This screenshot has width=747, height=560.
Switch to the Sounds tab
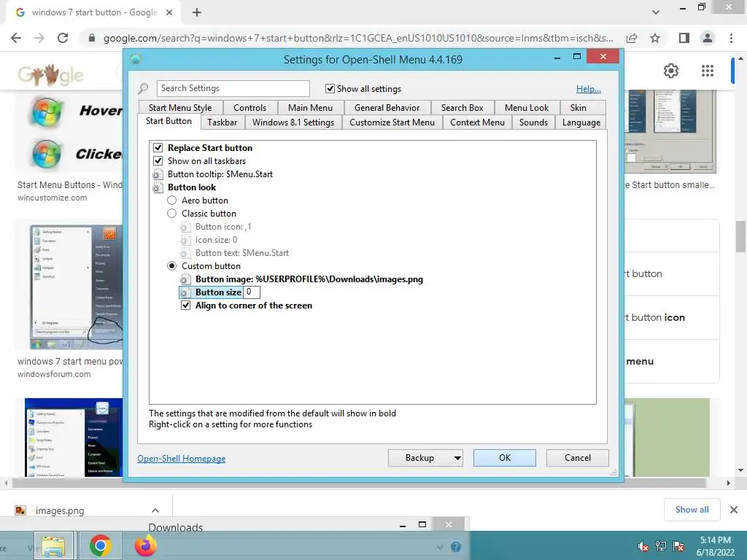click(533, 122)
